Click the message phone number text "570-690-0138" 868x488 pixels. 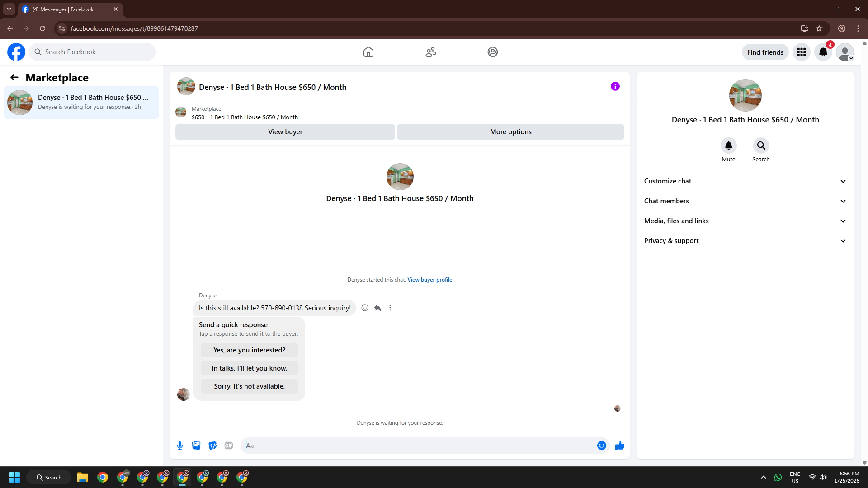[282, 308]
